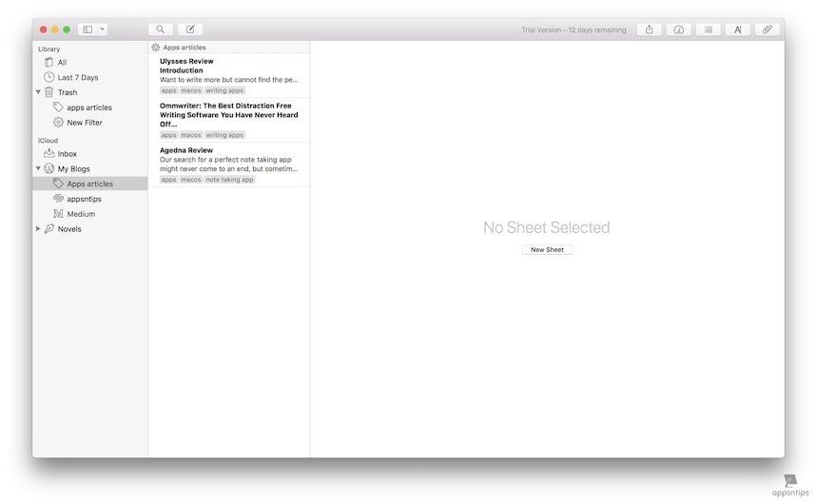Viewport: 817px width, 504px height.
Task: Open the Last 7 Days filter
Action: tap(77, 77)
